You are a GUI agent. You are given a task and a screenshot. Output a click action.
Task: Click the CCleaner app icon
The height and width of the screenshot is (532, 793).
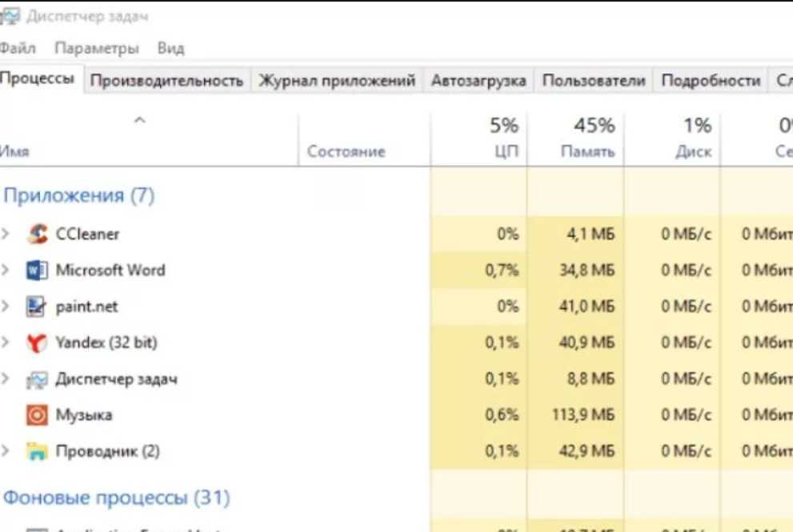coord(37,234)
